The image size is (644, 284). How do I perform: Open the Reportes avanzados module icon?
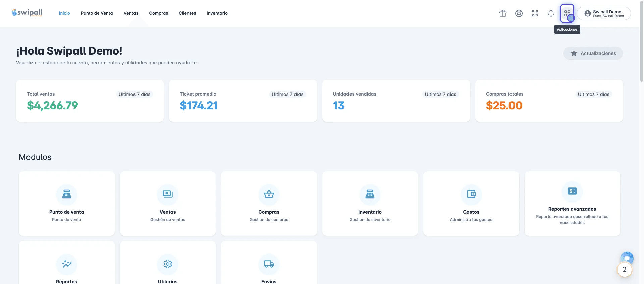tap(572, 191)
